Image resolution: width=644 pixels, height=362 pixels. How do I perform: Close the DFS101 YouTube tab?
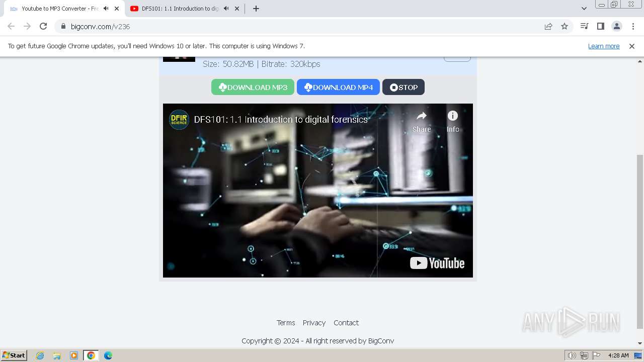click(237, 9)
